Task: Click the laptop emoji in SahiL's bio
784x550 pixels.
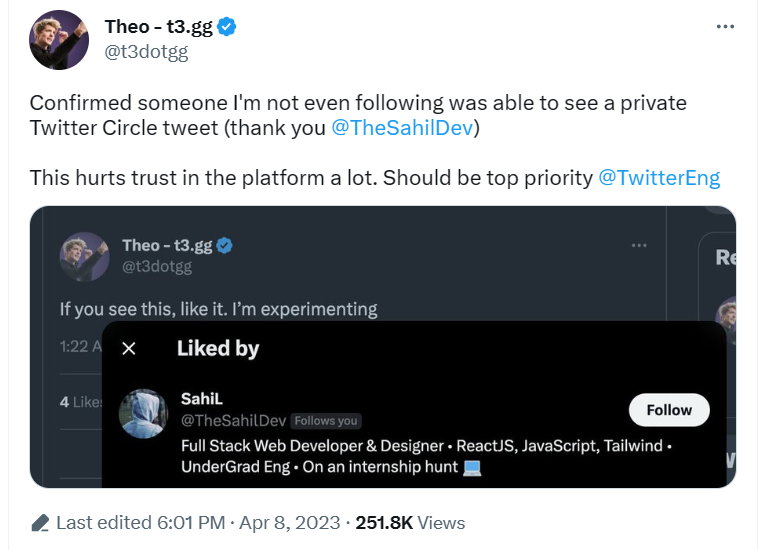Action: point(472,467)
